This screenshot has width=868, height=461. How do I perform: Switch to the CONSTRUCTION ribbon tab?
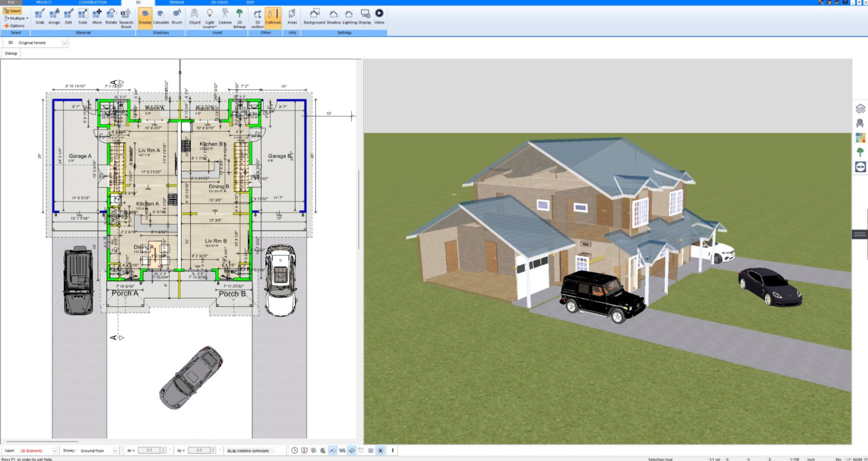[93, 3]
